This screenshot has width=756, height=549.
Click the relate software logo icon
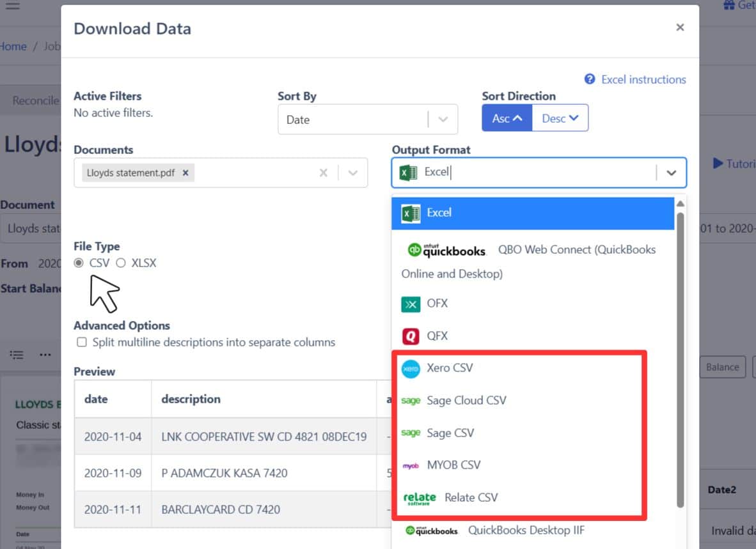pyautogui.click(x=420, y=498)
